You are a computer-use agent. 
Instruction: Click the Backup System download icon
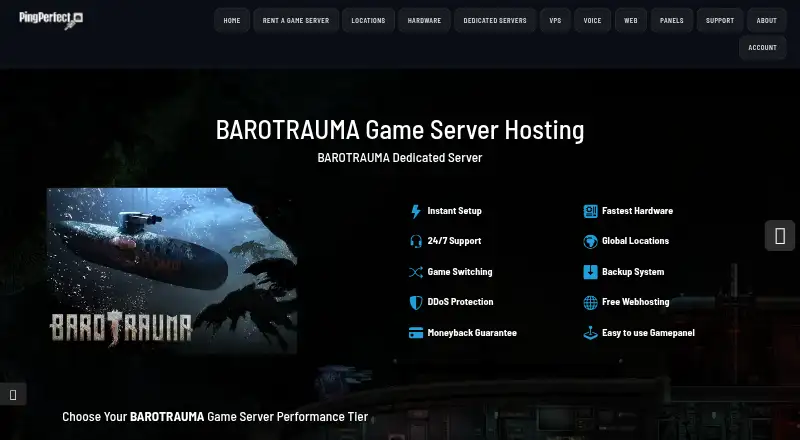[590, 272]
